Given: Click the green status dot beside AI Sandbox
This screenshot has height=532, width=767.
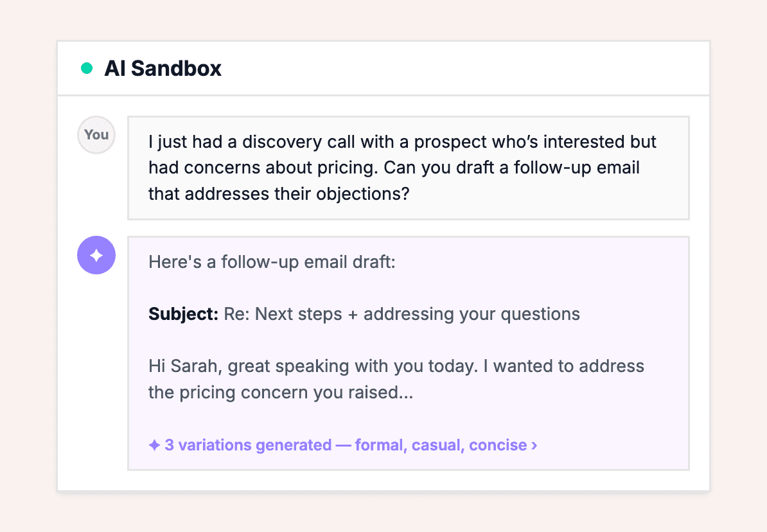Looking at the screenshot, I should click(x=87, y=68).
